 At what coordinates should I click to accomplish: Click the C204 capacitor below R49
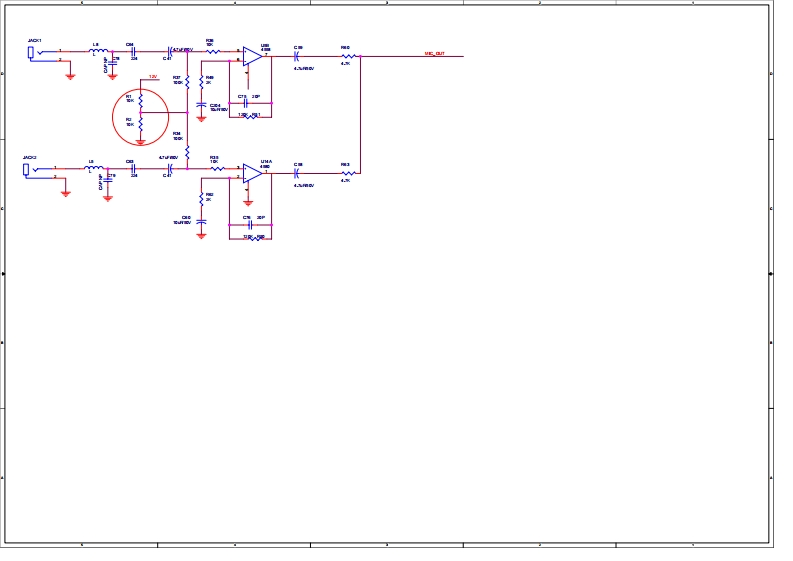(202, 104)
